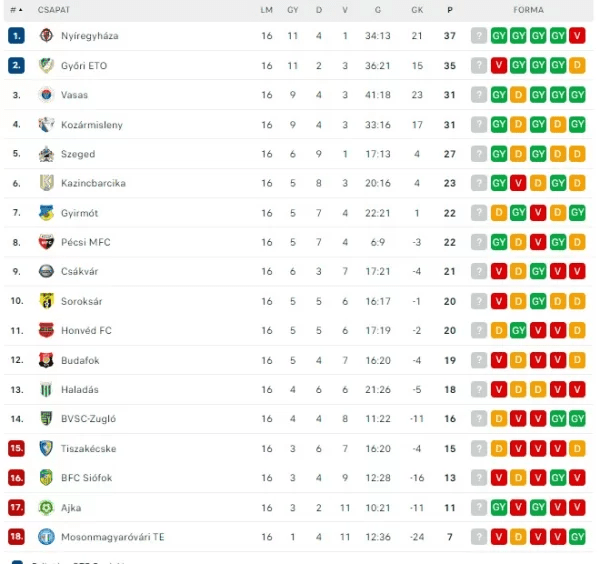Sort by the GK goal difference header
Image resolution: width=600 pixels, height=564 pixels.
click(x=417, y=10)
